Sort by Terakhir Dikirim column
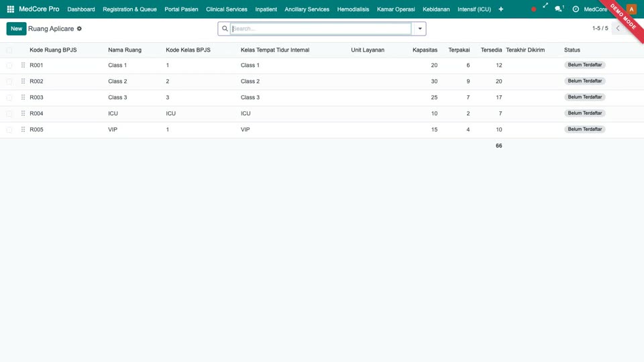Screen dimensions: 644x362 click(x=525, y=50)
